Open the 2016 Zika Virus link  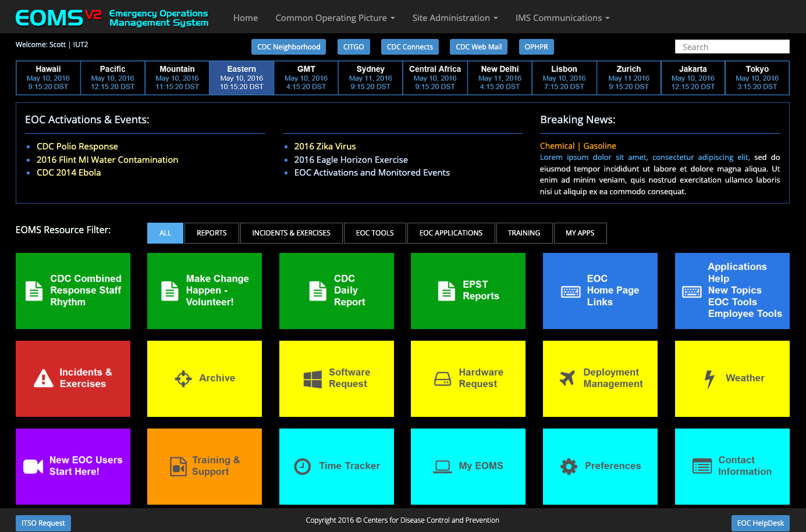tap(325, 147)
